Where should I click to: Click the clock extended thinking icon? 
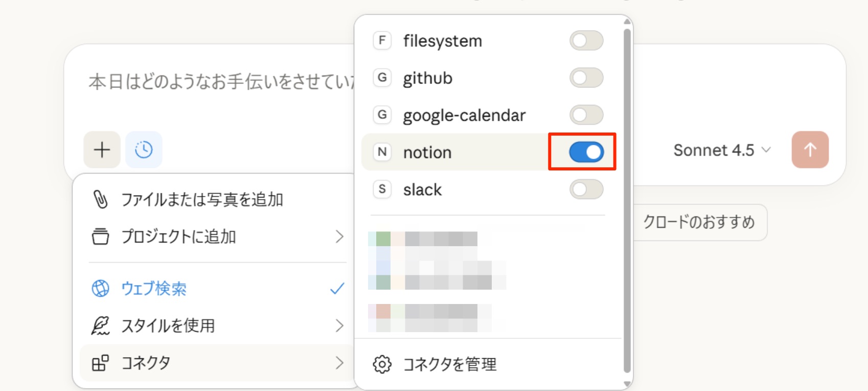click(144, 150)
